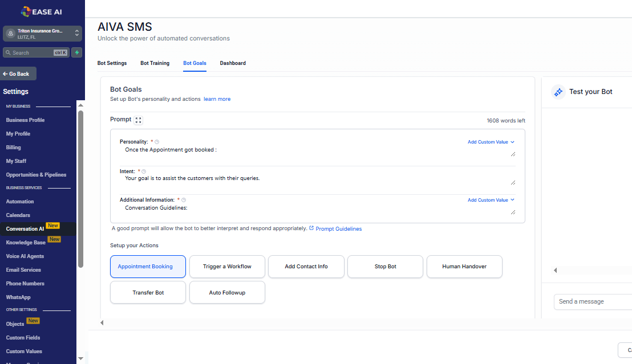Select the Auto Followup action
632x364 pixels.
click(228, 292)
